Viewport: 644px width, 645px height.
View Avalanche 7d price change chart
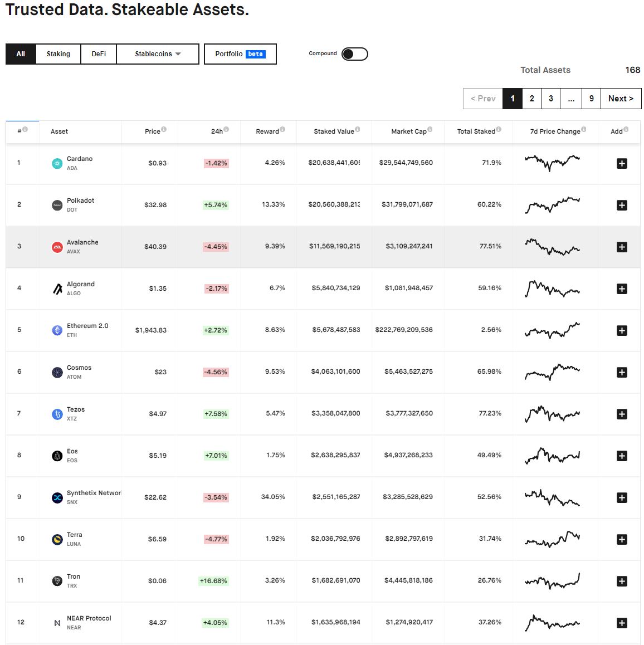pos(552,247)
